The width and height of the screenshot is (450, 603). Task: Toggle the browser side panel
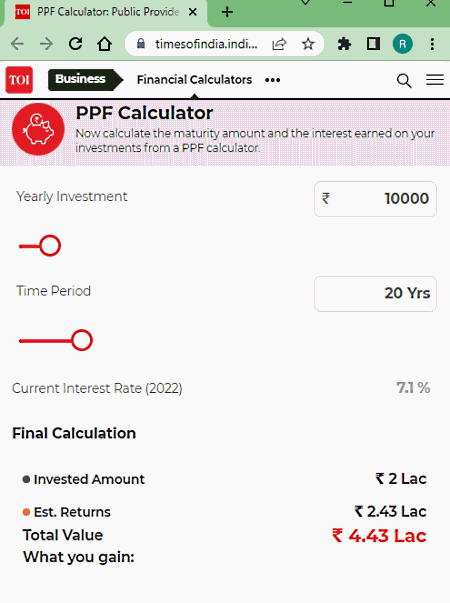(x=373, y=44)
